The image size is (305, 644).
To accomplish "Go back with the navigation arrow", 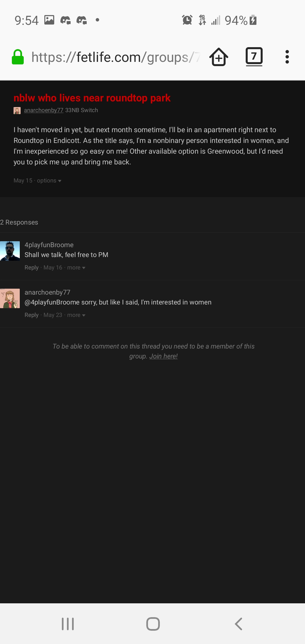I will pos(239,624).
